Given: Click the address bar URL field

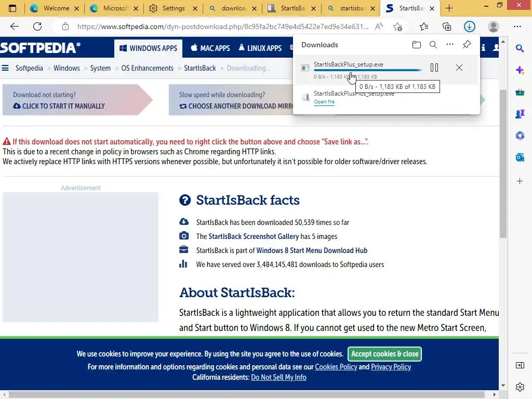Looking at the screenshot, I should pos(223,26).
